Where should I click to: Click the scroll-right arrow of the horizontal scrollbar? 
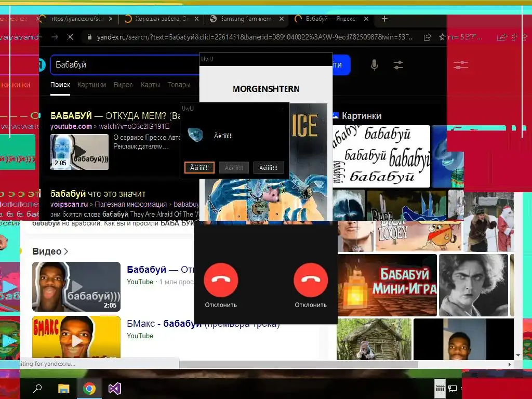point(509,364)
